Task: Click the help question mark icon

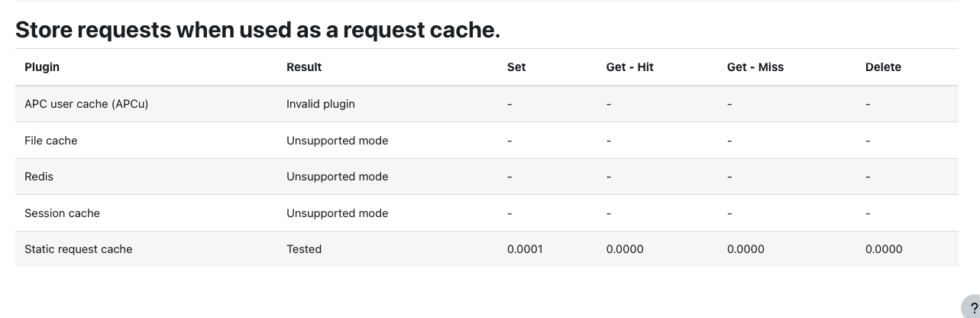Action: coord(972,307)
